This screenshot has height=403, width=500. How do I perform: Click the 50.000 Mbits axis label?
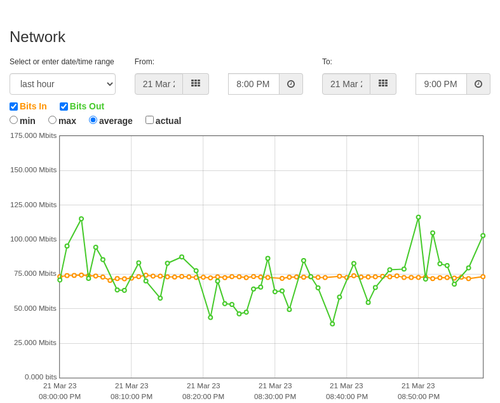[x=35, y=308]
